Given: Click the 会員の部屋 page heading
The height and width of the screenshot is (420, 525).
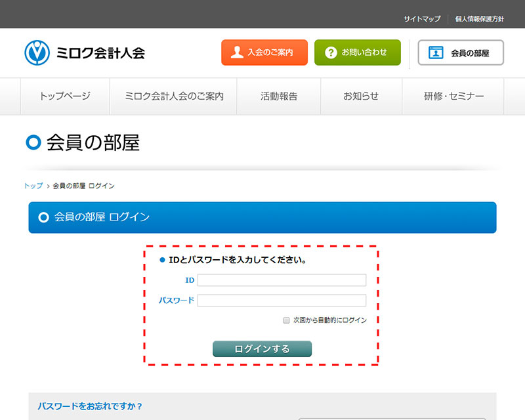Looking at the screenshot, I should [93, 142].
